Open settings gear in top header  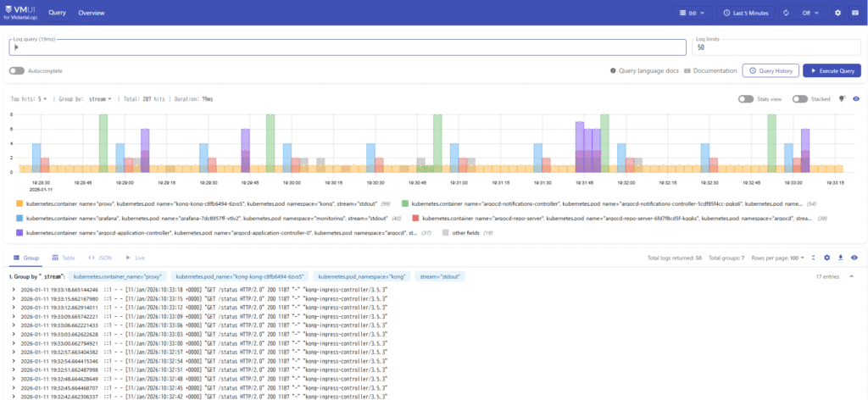[x=838, y=13]
